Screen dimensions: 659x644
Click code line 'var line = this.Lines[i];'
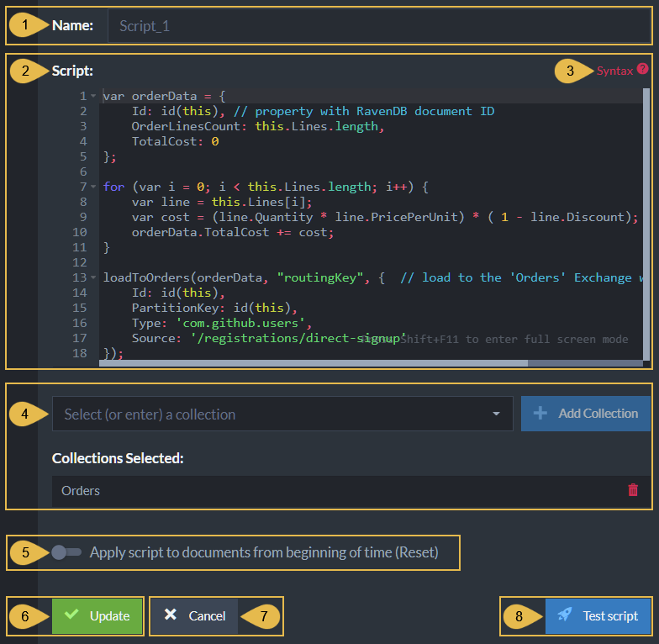(222, 202)
